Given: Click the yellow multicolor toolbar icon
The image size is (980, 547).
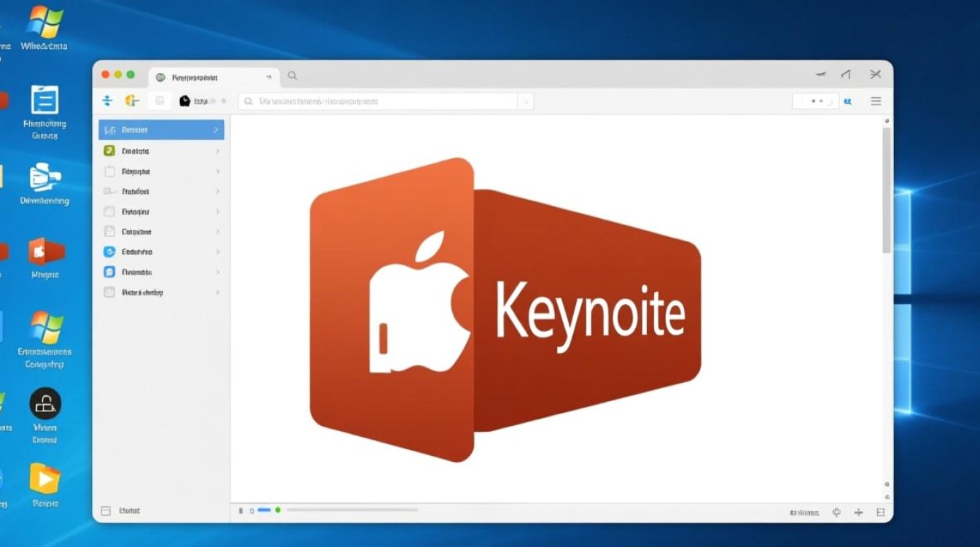Looking at the screenshot, I should [132, 101].
